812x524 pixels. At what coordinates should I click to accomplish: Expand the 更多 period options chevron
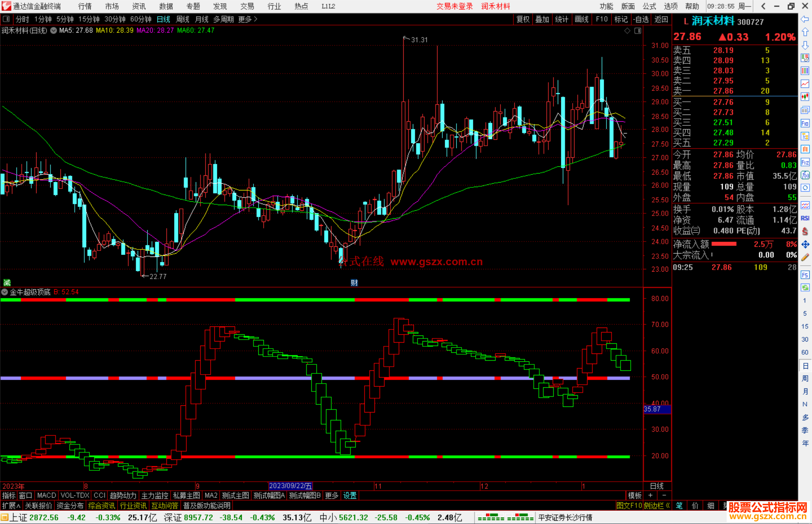pos(256,19)
